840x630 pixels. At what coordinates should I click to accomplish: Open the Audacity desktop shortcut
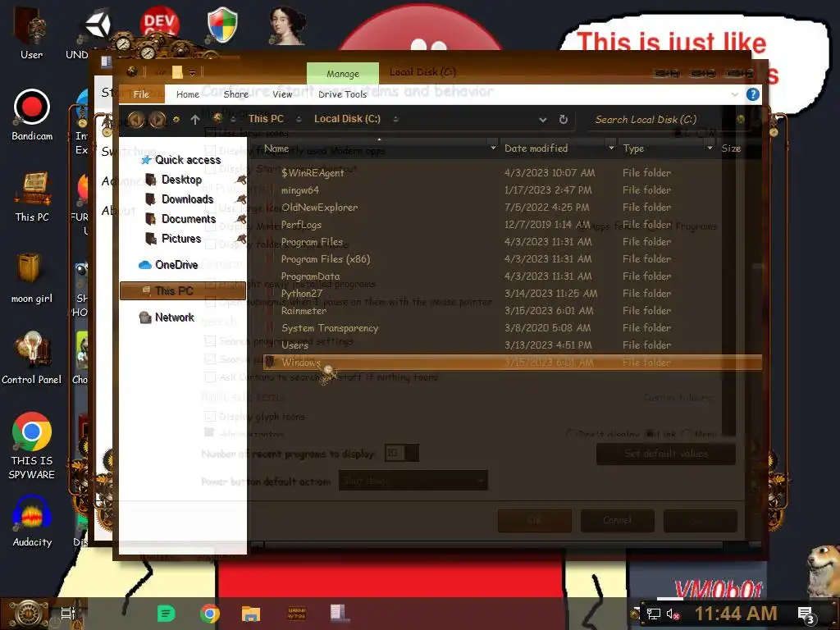(32, 521)
